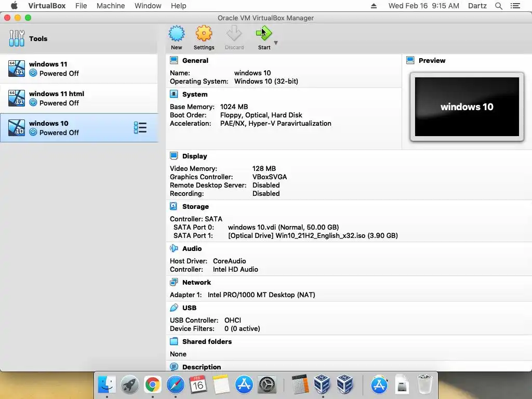Open windows 10 machine tools menu icon
This screenshot has height=399, width=532.
[x=140, y=128]
